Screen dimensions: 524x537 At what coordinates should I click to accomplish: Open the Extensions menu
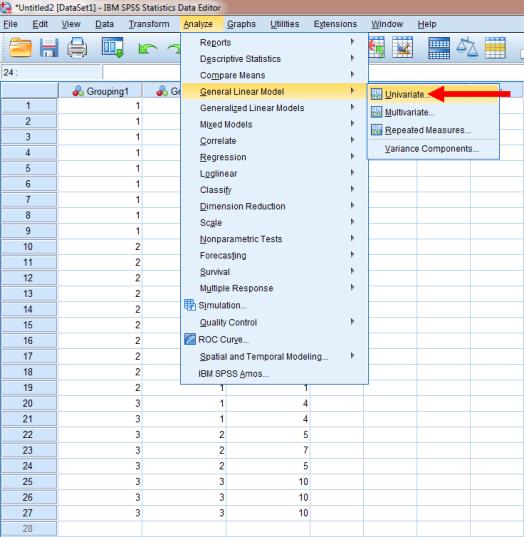(335, 24)
